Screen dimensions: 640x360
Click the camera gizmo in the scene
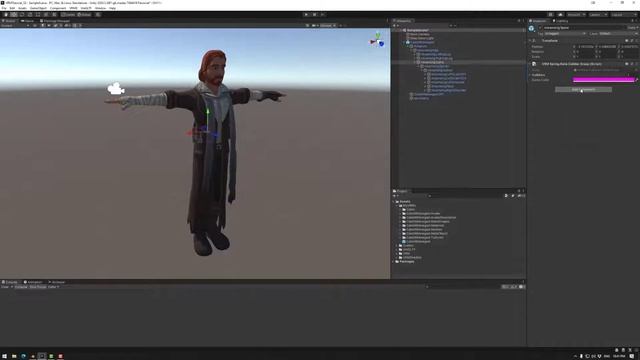(116, 89)
